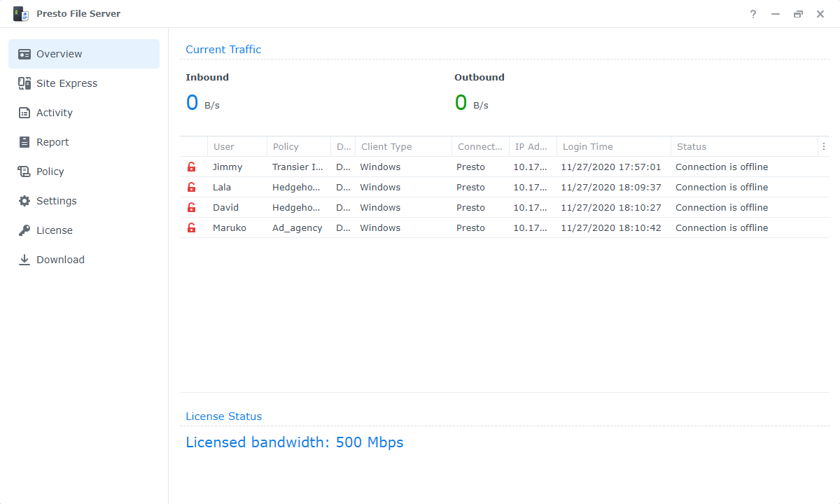This screenshot has width=840, height=504.
Task: Click the Policy padlock icon
Action: (24, 171)
